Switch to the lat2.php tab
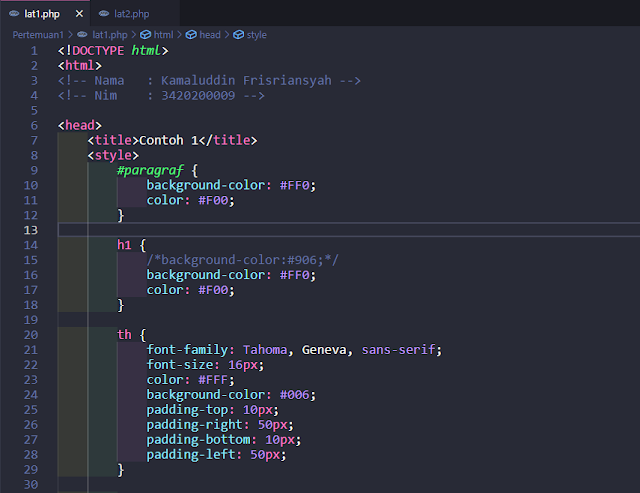 (131, 14)
